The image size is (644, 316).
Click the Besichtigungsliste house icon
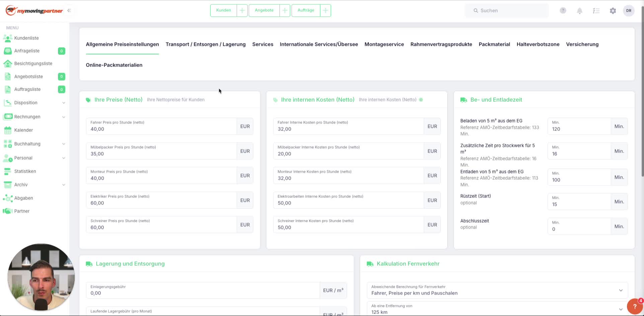7,64
